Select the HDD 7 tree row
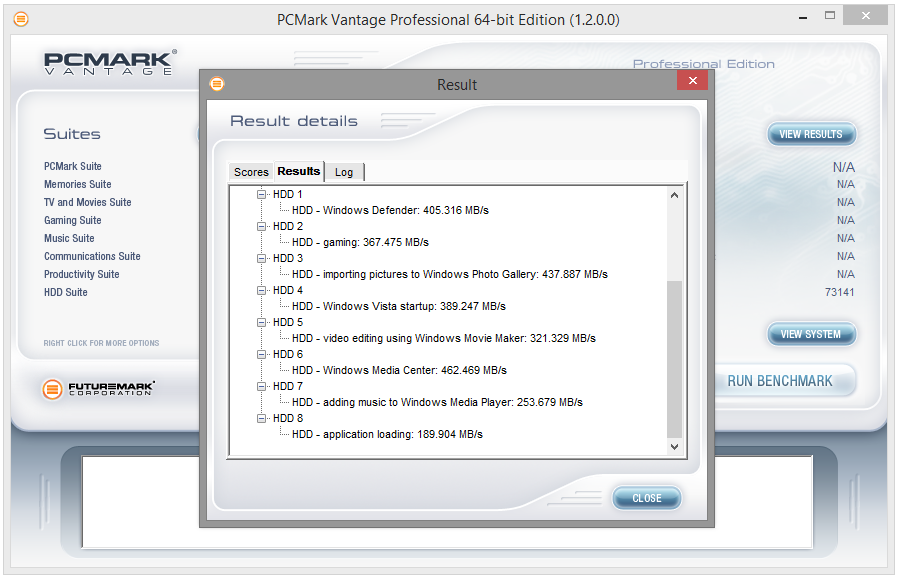The image size is (901, 580). [x=288, y=386]
